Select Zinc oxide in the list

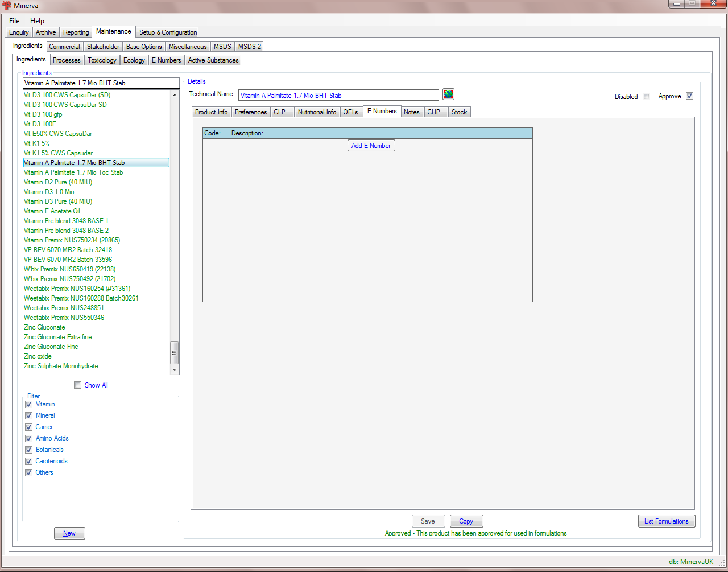(x=38, y=356)
